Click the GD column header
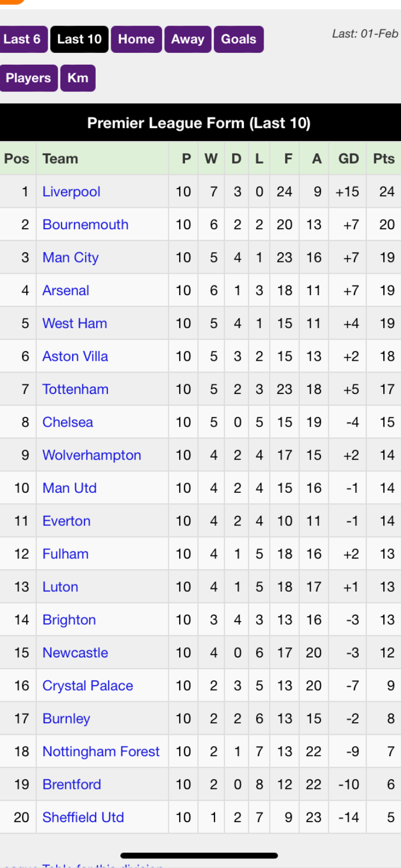The image size is (401, 868). pyautogui.click(x=349, y=159)
